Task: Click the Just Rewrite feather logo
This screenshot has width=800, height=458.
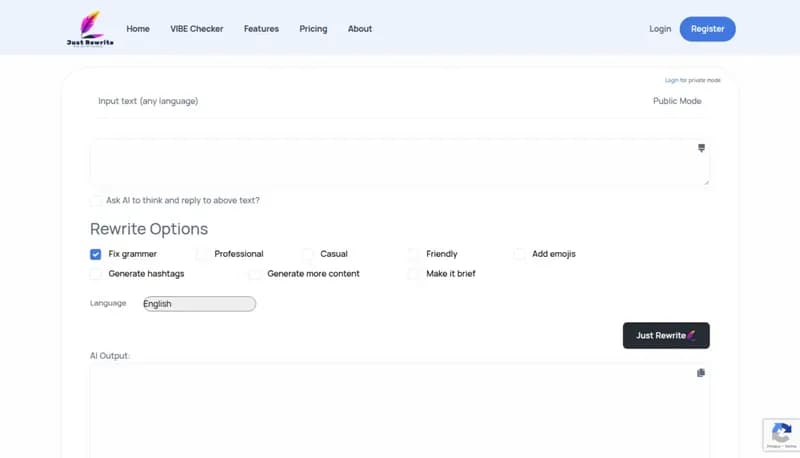Action: click(90, 29)
